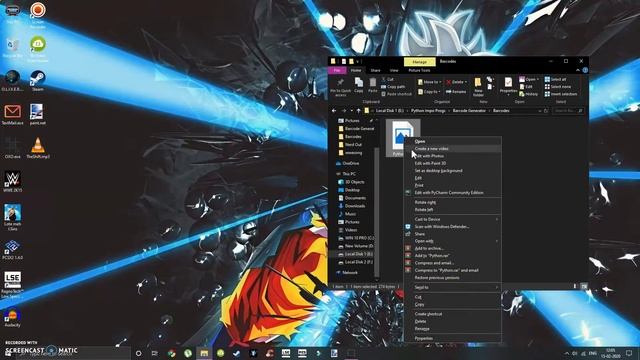640x360 pixels.
Task: Select Local Disk 2 (F:) in navigation pane
Action: tap(355, 262)
